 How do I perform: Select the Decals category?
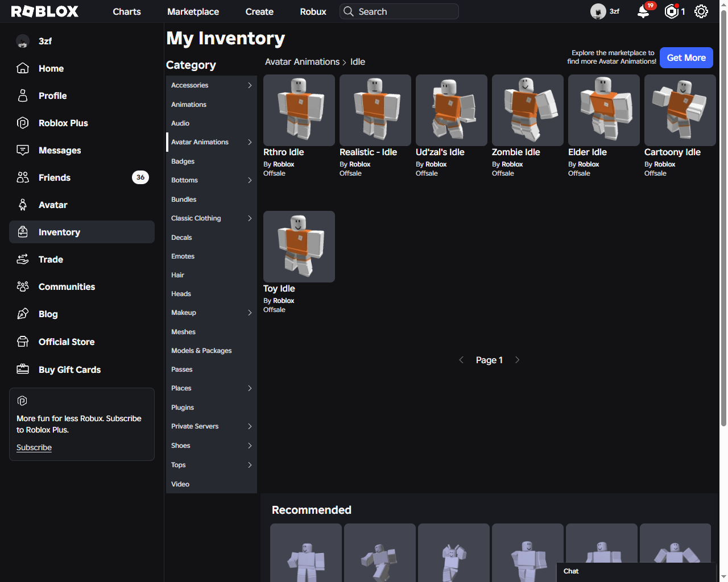coord(212,238)
